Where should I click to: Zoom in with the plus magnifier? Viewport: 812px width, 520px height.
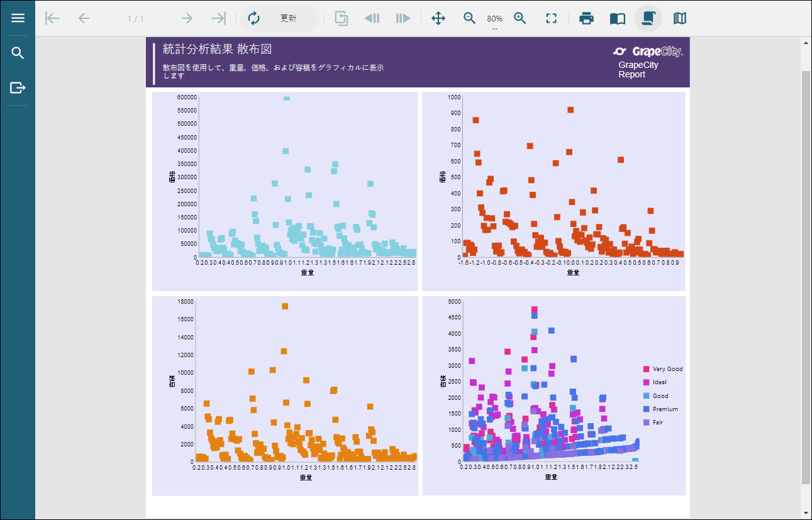[x=520, y=18]
